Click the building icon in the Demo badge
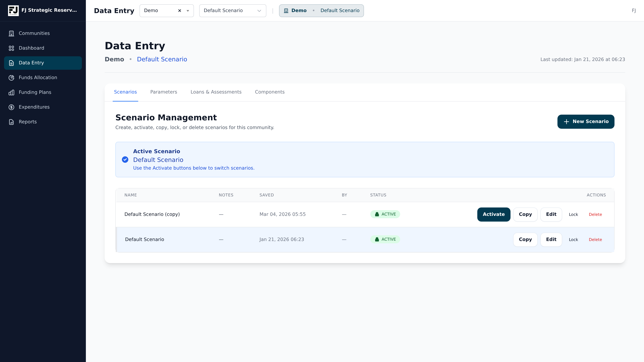 pyautogui.click(x=286, y=11)
